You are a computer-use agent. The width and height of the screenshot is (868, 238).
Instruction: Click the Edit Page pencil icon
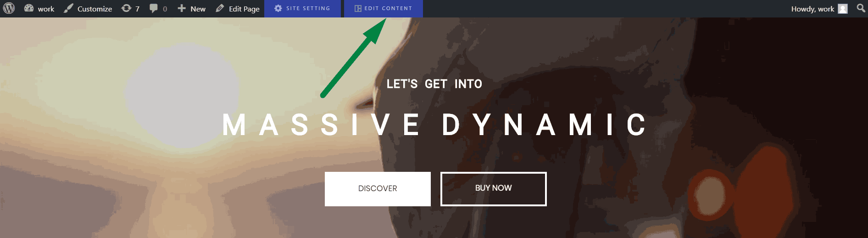tap(220, 8)
